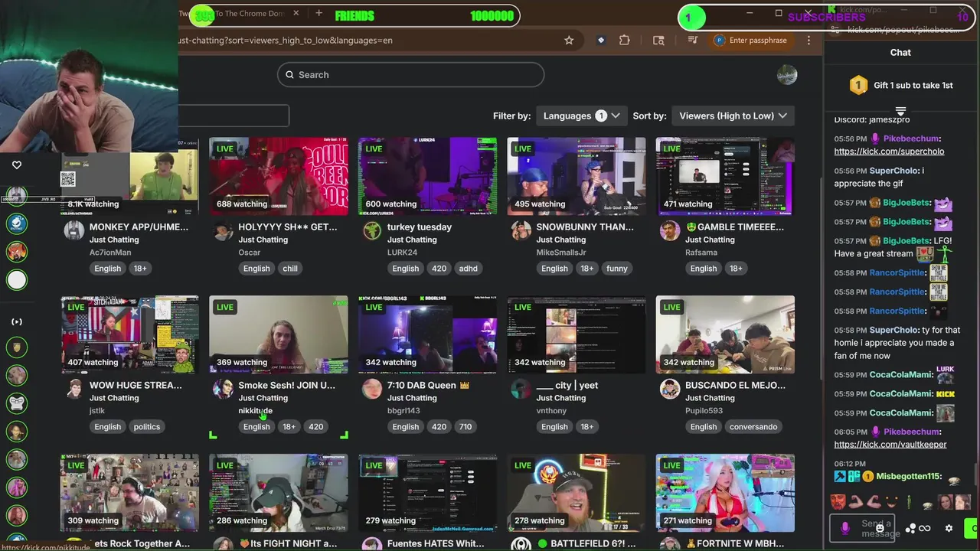Click the live broadcast icon in left sidebar
The image size is (980, 551).
click(x=17, y=322)
